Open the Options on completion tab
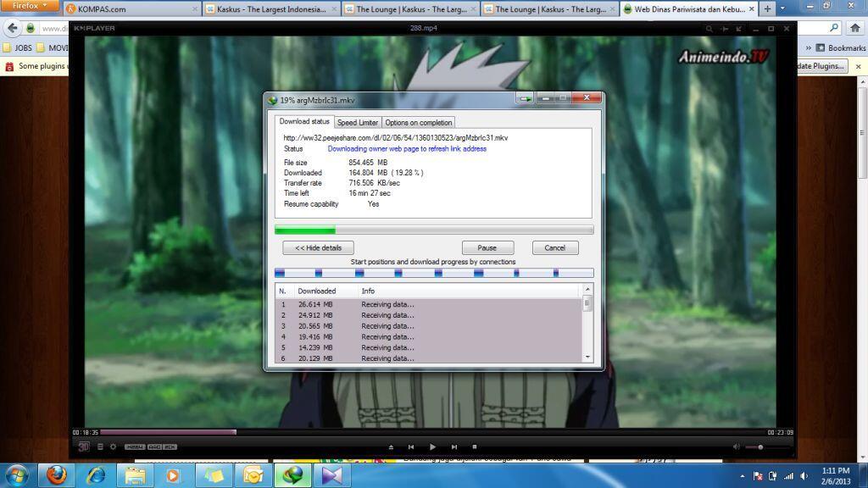868x488 pixels. [419, 123]
